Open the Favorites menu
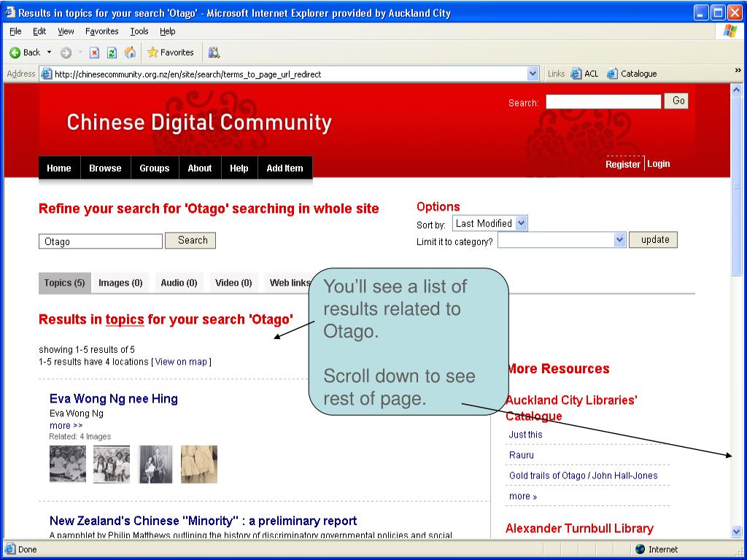 coord(102,31)
